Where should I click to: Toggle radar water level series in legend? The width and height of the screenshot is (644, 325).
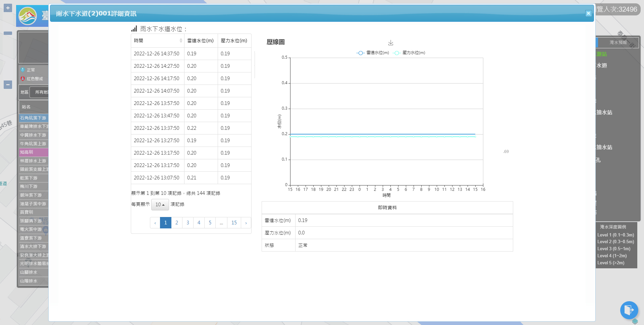point(373,53)
